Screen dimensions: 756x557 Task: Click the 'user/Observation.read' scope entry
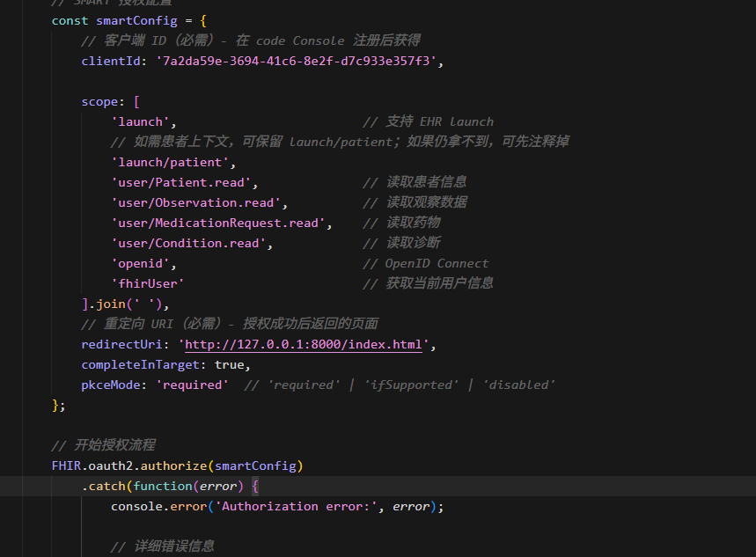tap(199, 202)
